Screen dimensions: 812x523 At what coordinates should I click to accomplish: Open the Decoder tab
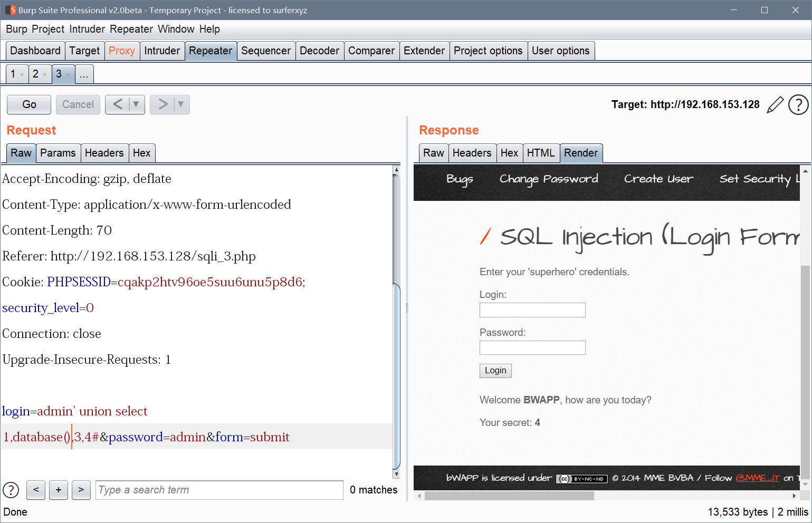coord(320,51)
